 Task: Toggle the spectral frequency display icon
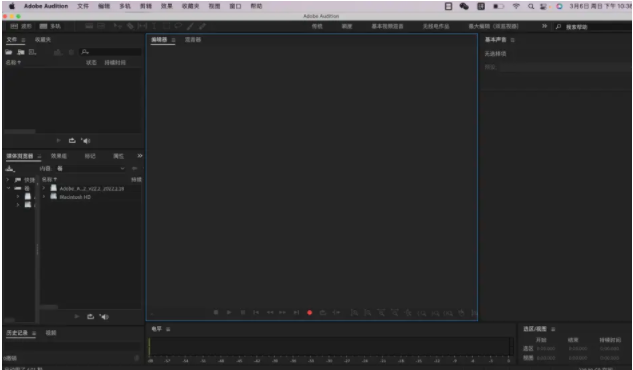(89, 26)
